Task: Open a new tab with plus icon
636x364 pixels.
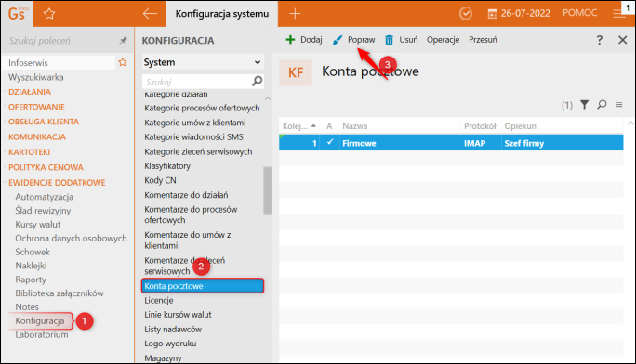Action: click(x=295, y=14)
